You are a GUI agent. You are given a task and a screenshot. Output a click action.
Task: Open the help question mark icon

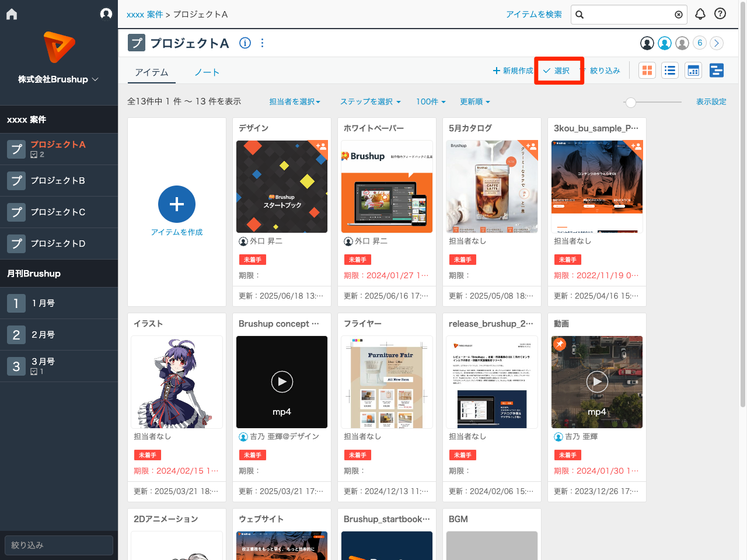[720, 14]
